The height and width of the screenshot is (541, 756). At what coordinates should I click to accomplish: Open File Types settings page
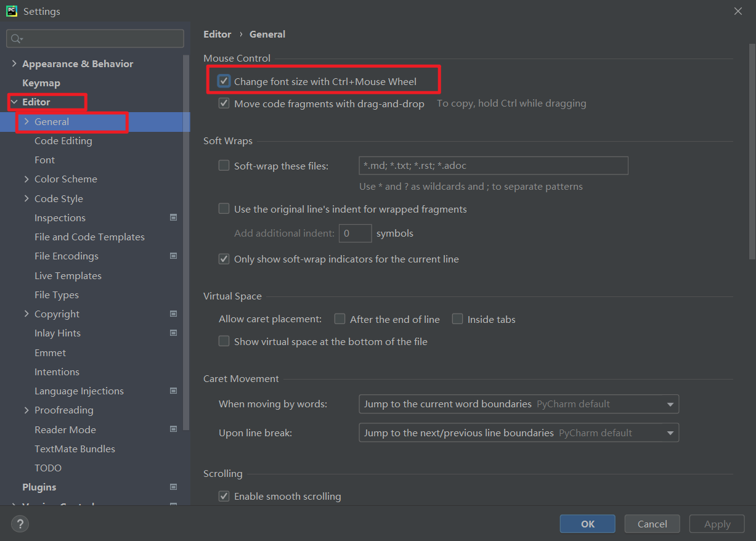[x=57, y=295]
